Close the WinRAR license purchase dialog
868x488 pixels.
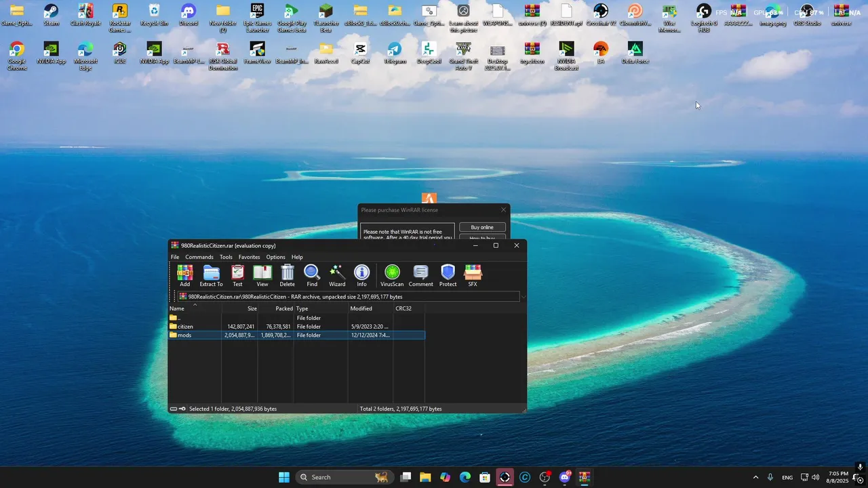tap(503, 210)
